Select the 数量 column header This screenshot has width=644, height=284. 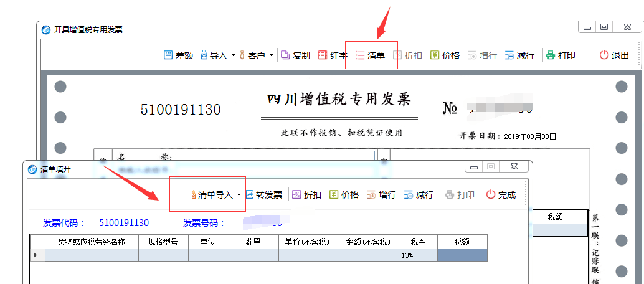click(253, 242)
